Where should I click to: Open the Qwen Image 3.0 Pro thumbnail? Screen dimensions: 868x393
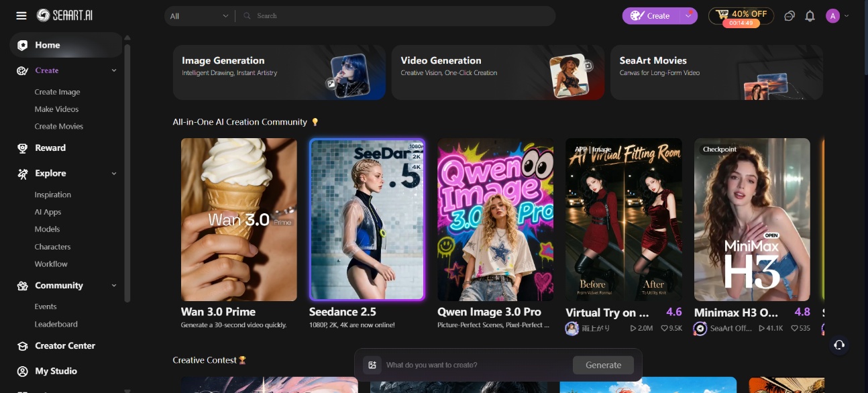tap(496, 219)
